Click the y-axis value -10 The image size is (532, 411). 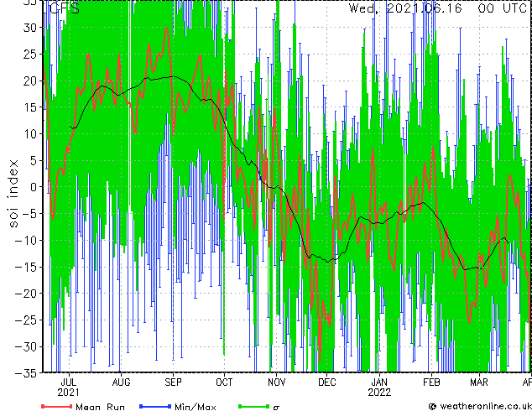(x=26, y=240)
